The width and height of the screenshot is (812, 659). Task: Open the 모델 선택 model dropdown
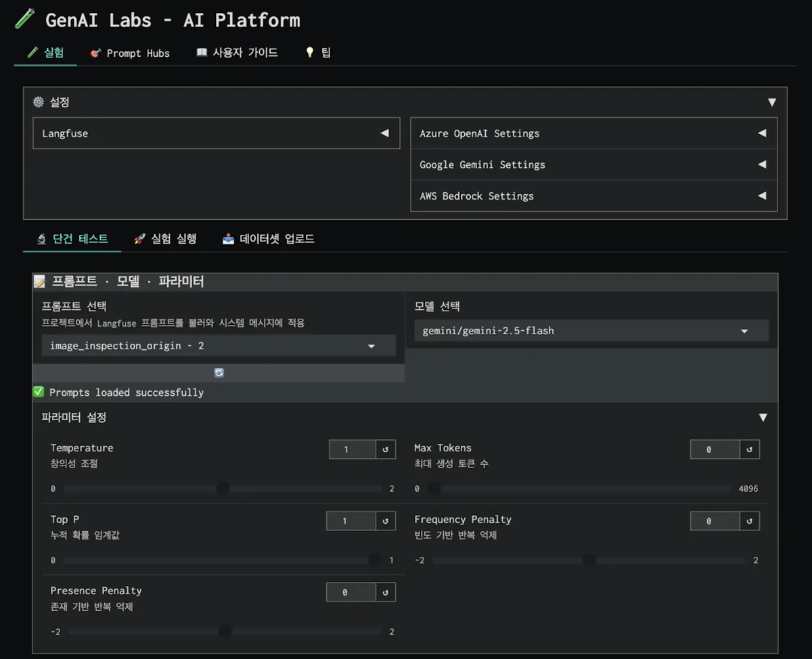coord(591,331)
